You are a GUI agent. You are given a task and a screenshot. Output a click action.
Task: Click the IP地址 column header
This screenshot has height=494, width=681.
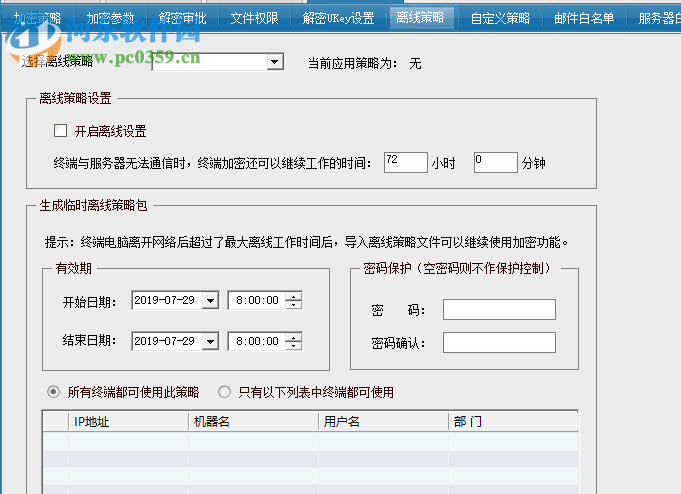(x=128, y=421)
